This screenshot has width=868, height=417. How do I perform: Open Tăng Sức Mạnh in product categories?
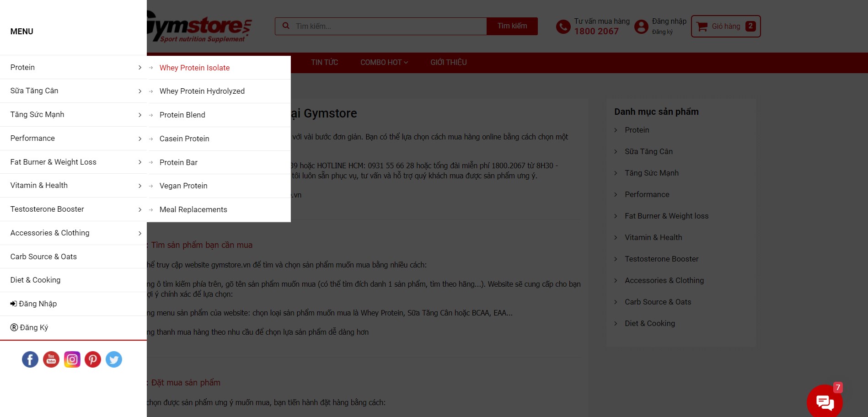652,173
